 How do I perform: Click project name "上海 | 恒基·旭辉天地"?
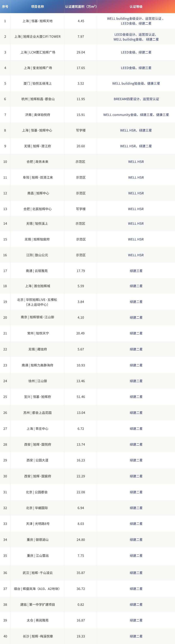pos(37,21)
